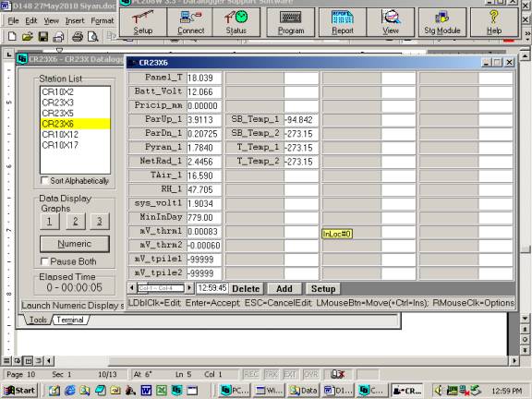Click the Word permission/e-mail toolbar icon
The height and width of the screenshot is (399, 532).
58,36
